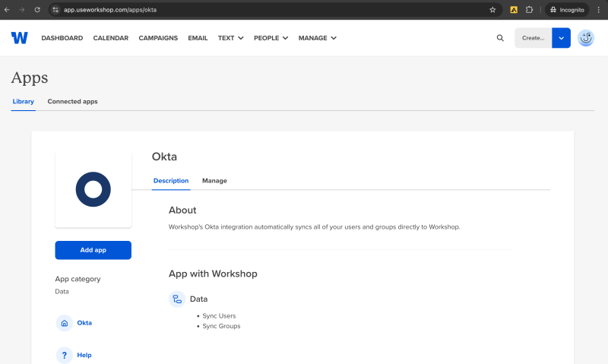Open EMAIL in top navigation
This screenshot has height=364, width=608.
point(198,38)
